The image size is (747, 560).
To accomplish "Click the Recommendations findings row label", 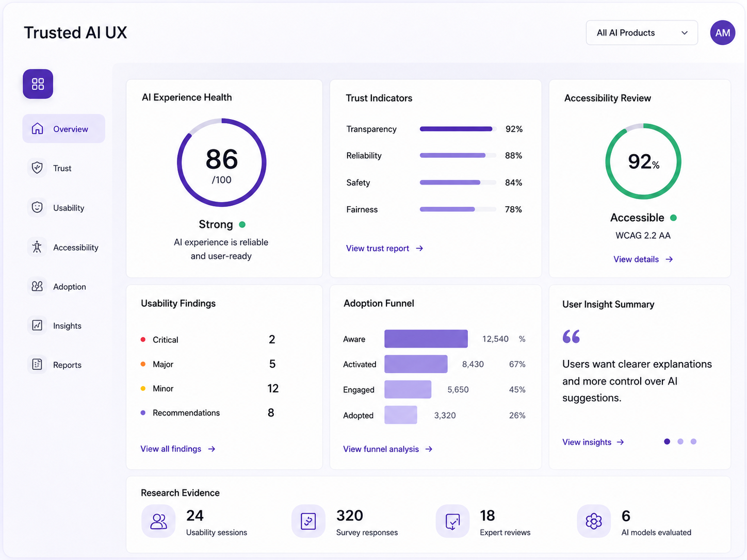I will [186, 413].
